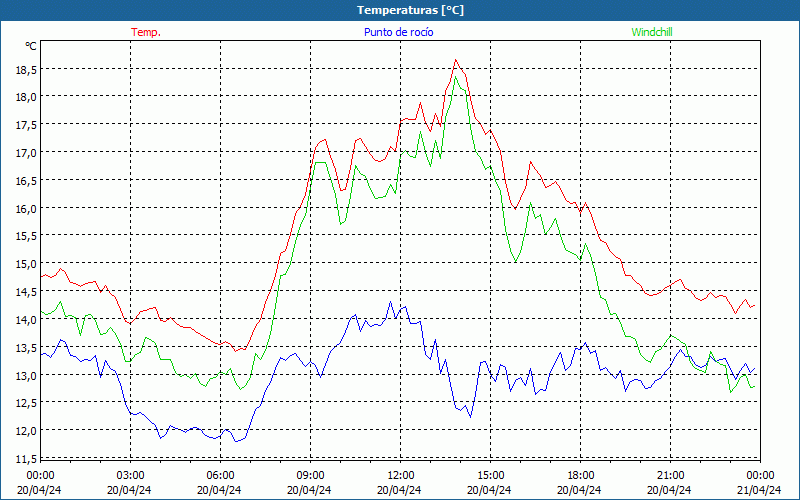Click the "18,5" y-axis value
Image resolution: width=800 pixels, height=500 pixels.
(26, 70)
